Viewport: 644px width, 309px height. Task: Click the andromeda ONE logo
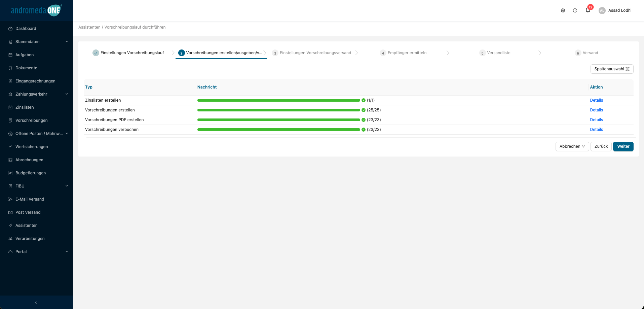point(36,10)
